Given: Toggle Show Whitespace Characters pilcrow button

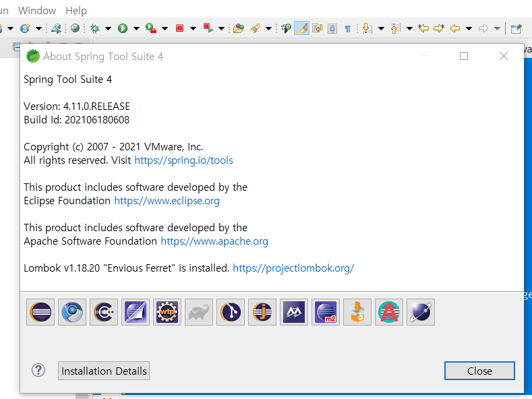Looking at the screenshot, I should tap(348, 28).
